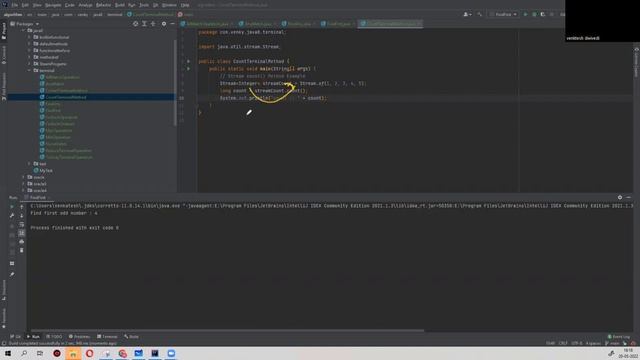Expand the oracle package node

(x=24, y=177)
